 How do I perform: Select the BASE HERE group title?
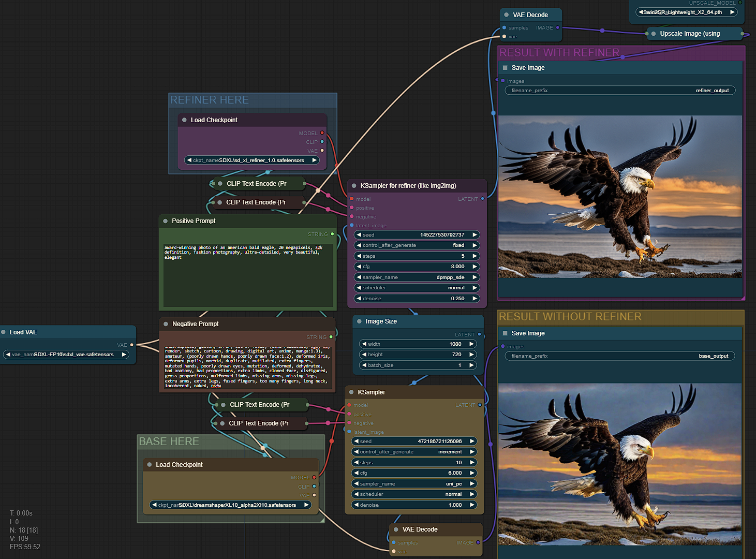tap(169, 442)
